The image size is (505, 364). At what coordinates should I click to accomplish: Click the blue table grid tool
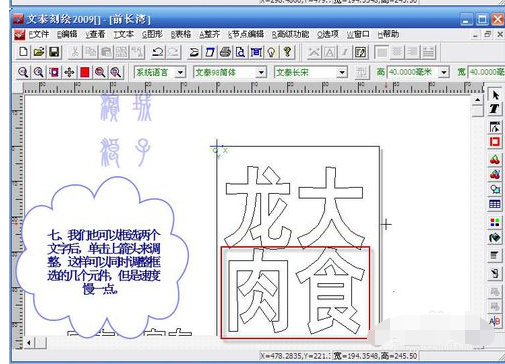(x=495, y=204)
